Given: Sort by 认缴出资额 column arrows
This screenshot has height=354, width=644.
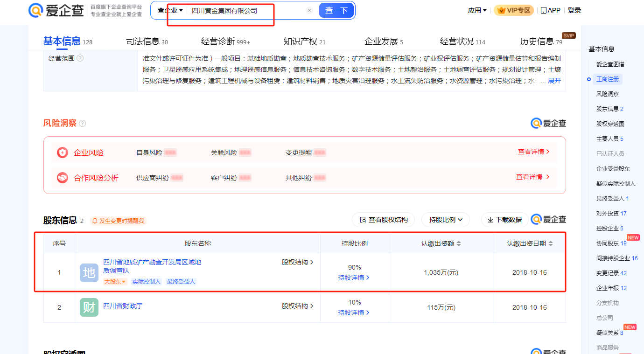Looking at the screenshot, I should [x=459, y=244].
